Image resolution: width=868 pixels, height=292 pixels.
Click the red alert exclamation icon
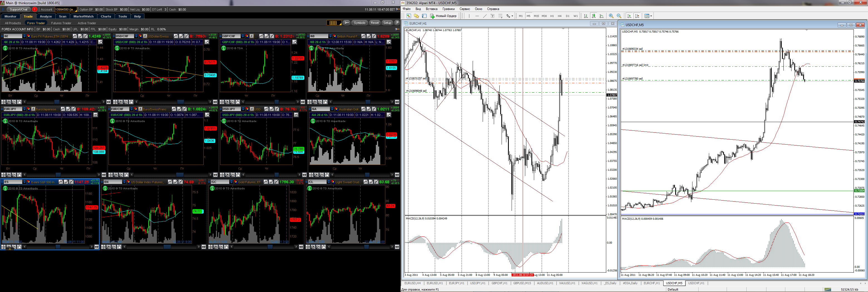tap(34, 9)
